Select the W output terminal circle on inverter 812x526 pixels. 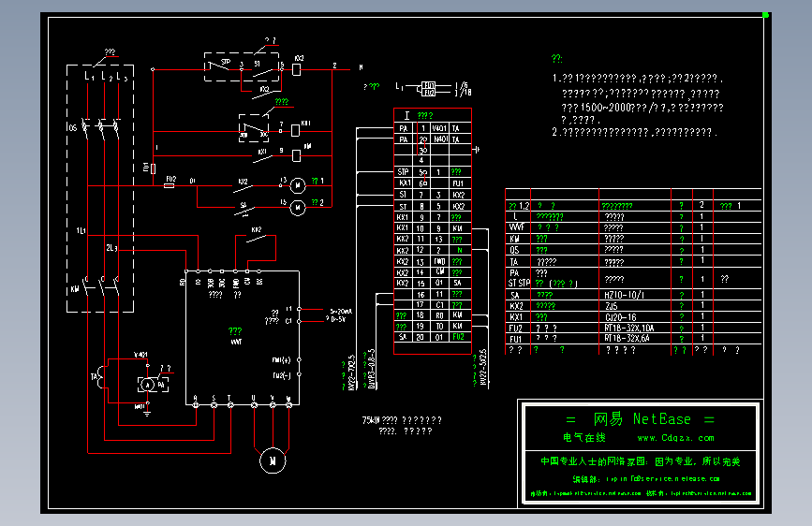coord(289,405)
